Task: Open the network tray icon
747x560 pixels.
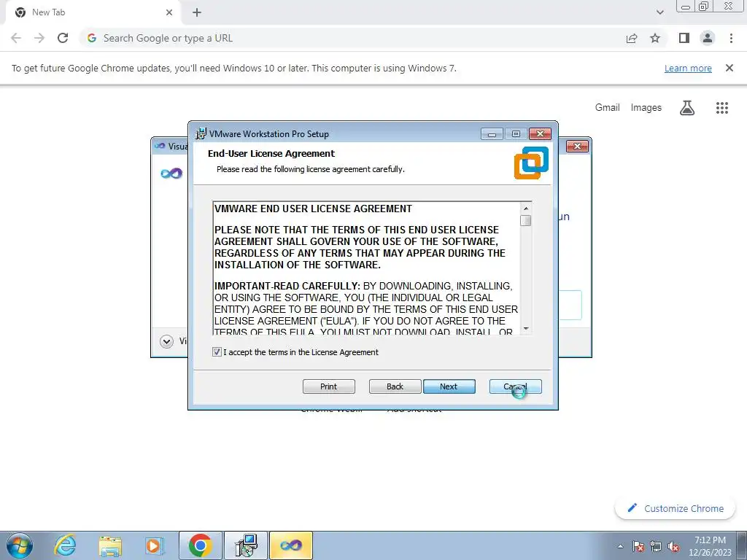Action: [656, 546]
